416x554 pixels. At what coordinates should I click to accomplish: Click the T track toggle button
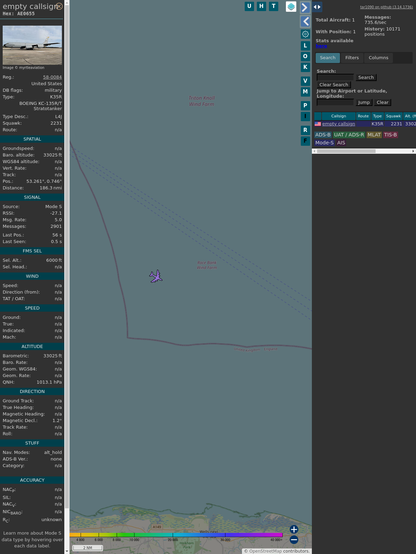(x=273, y=6)
